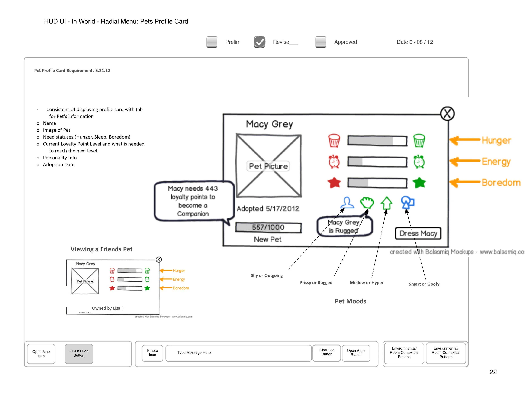Click the Dress Macy button

pos(418,233)
